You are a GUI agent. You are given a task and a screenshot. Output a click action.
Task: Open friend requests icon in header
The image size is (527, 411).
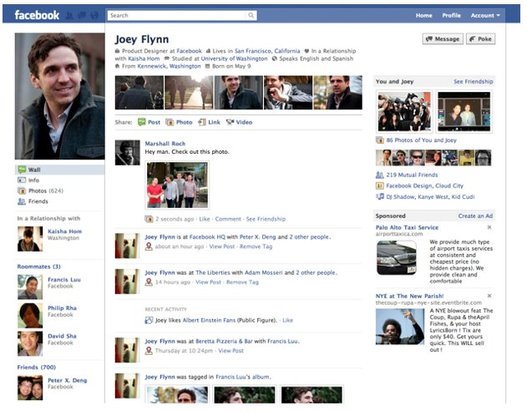(69, 15)
